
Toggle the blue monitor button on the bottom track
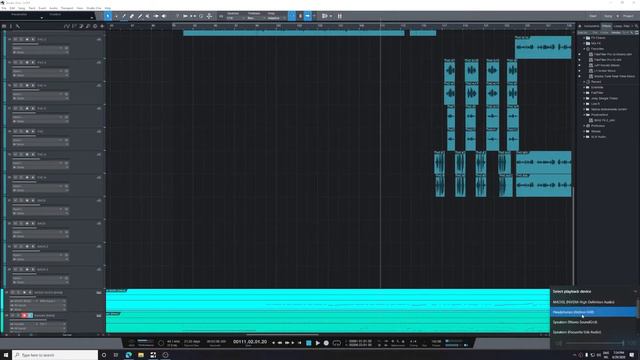[x=30, y=315]
